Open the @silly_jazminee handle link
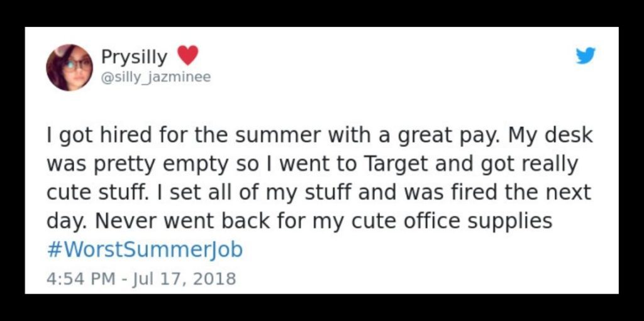This screenshot has height=321, width=644. point(156,77)
